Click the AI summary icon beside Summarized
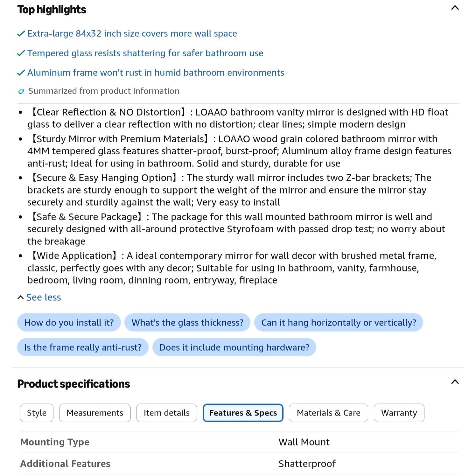Viewport: 476px width, 476px height. pyautogui.click(x=21, y=91)
